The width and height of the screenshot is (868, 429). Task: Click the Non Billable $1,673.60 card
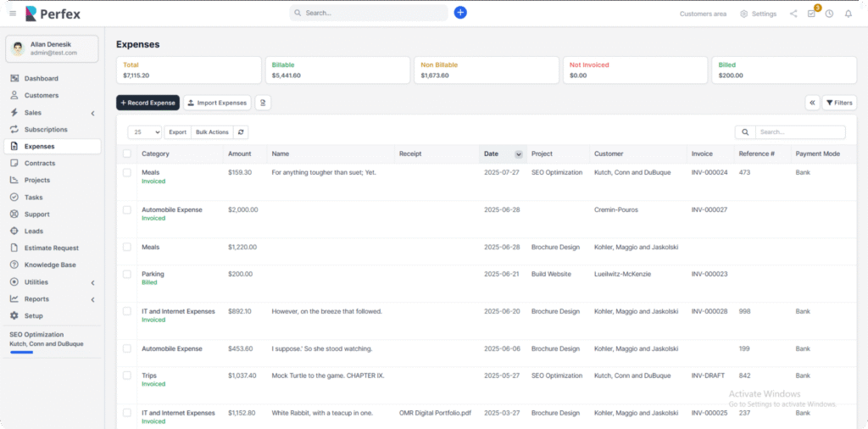click(x=487, y=70)
